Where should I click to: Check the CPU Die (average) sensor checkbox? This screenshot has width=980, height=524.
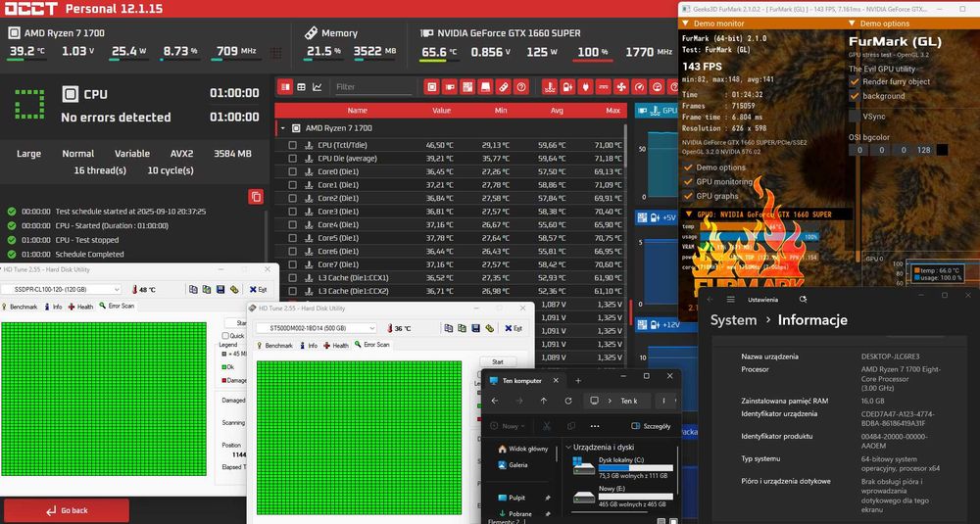292,159
